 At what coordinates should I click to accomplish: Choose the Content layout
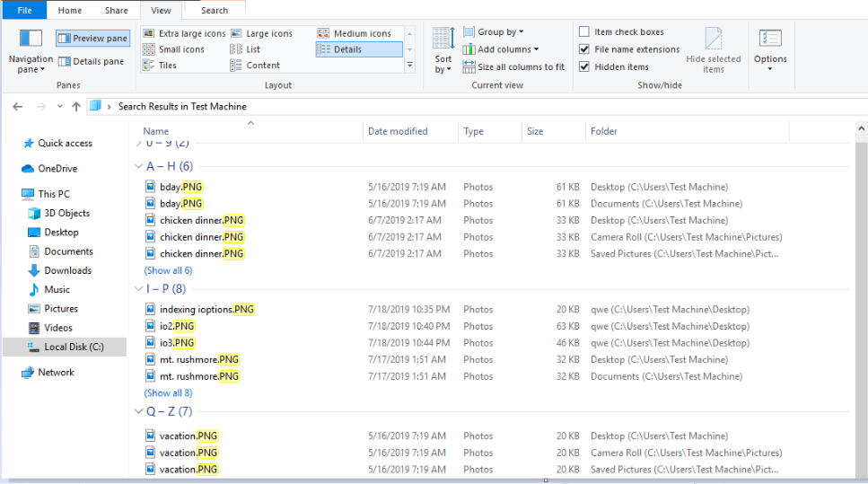(255, 66)
